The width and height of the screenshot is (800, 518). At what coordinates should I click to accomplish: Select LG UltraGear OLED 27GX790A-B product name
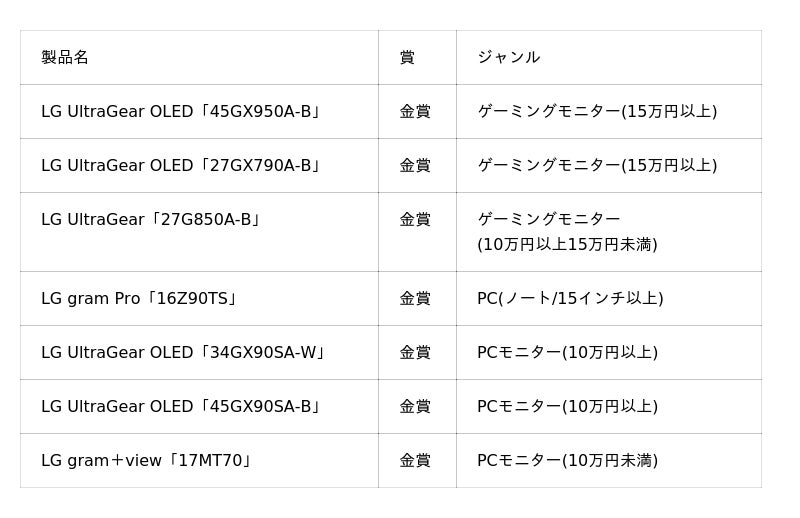181,165
